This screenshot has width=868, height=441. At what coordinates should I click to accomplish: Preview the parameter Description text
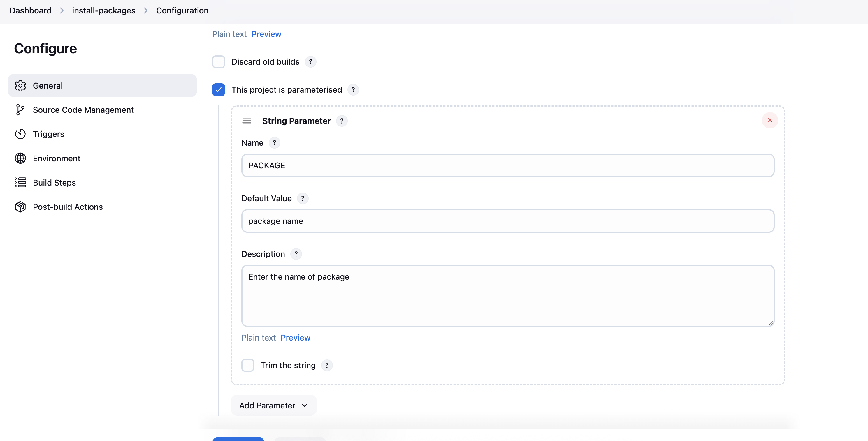click(x=295, y=338)
